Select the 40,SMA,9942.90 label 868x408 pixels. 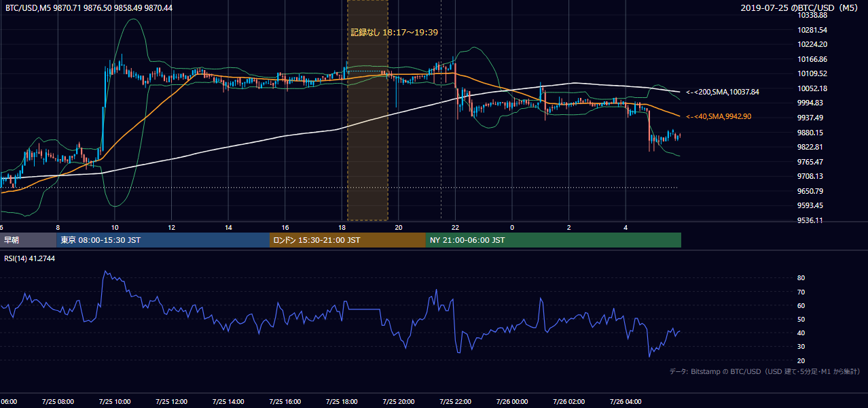coord(719,117)
